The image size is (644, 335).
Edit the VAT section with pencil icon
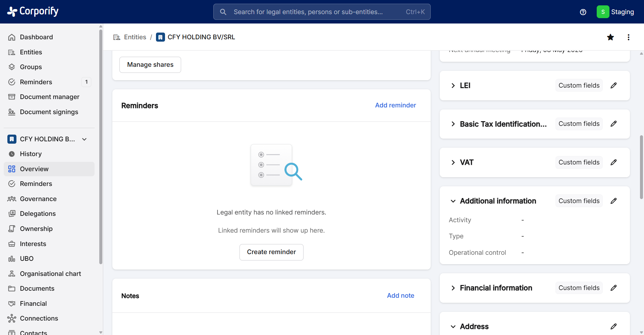[x=613, y=162]
